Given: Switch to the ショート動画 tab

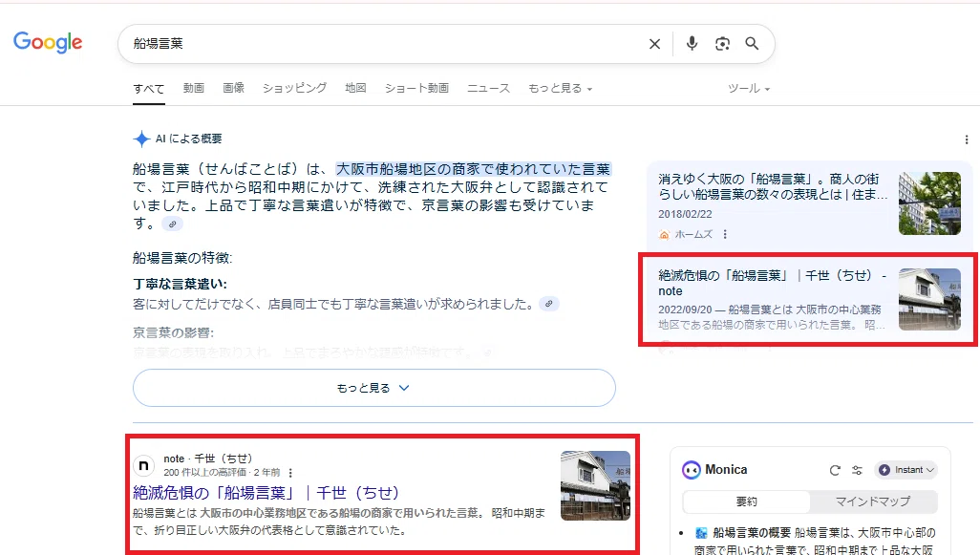Looking at the screenshot, I should pos(416,88).
